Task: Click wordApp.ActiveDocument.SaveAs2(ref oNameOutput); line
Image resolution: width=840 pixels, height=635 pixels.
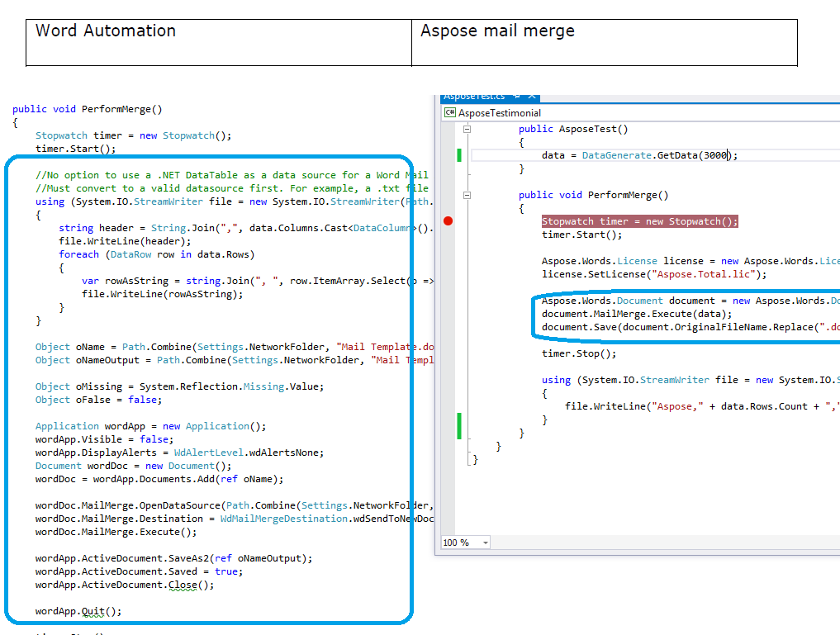Action: click(174, 558)
